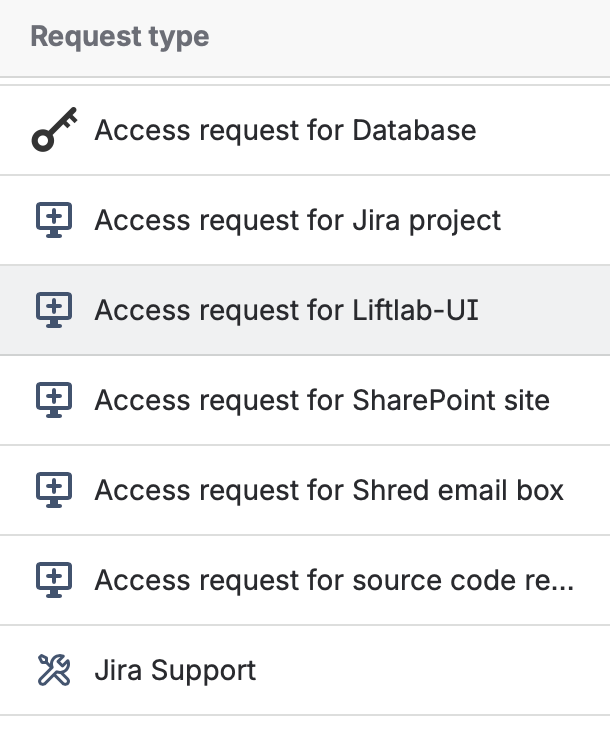Pick Access request for SharePoint site

(322, 400)
